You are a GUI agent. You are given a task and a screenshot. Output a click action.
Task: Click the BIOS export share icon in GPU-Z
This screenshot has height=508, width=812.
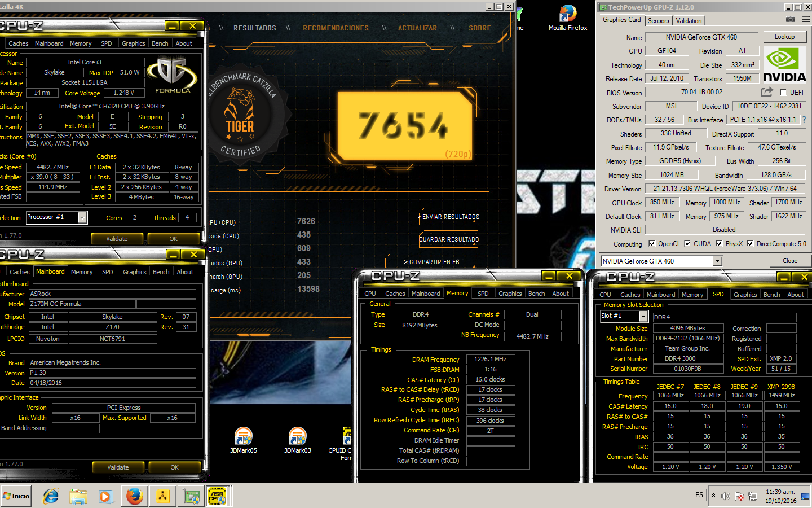767,91
